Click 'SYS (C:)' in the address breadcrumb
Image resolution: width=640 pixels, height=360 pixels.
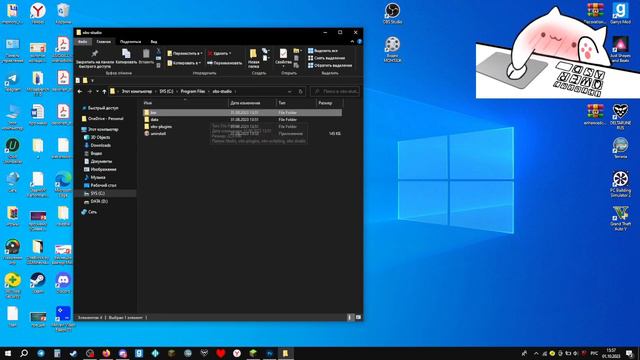(x=166, y=91)
